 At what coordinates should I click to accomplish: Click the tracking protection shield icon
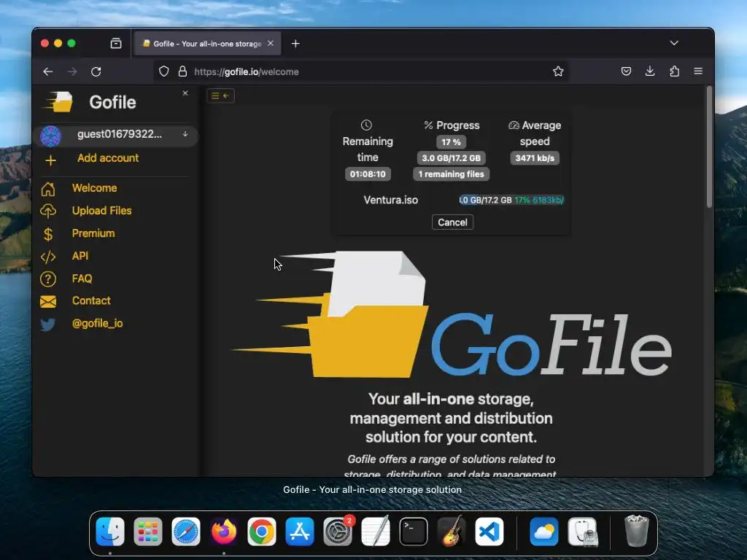(164, 71)
